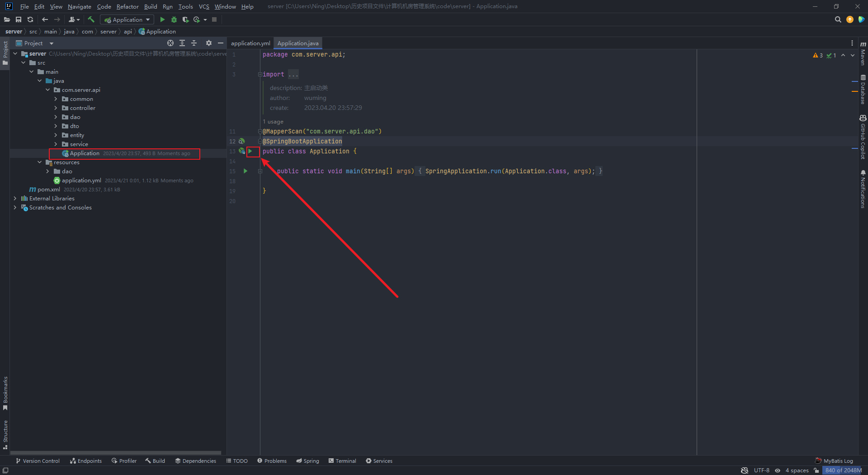Open the Application run configuration dropdown

pos(127,19)
